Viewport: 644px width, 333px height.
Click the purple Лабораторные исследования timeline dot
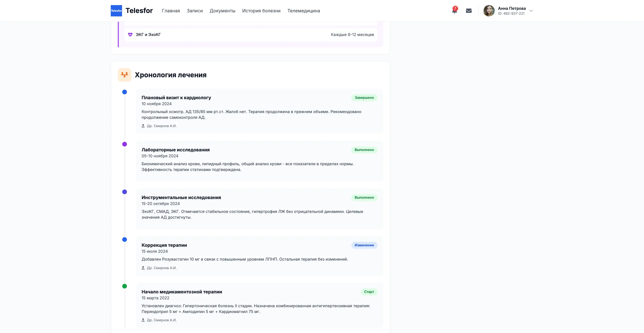tap(125, 144)
